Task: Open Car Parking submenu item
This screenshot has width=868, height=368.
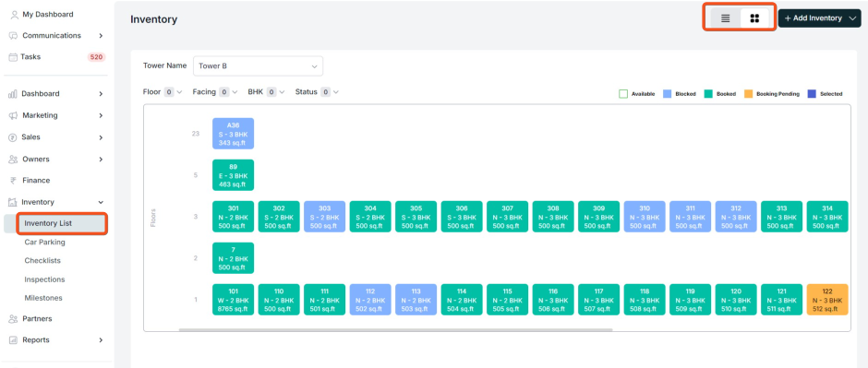Action: coord(45,242)
